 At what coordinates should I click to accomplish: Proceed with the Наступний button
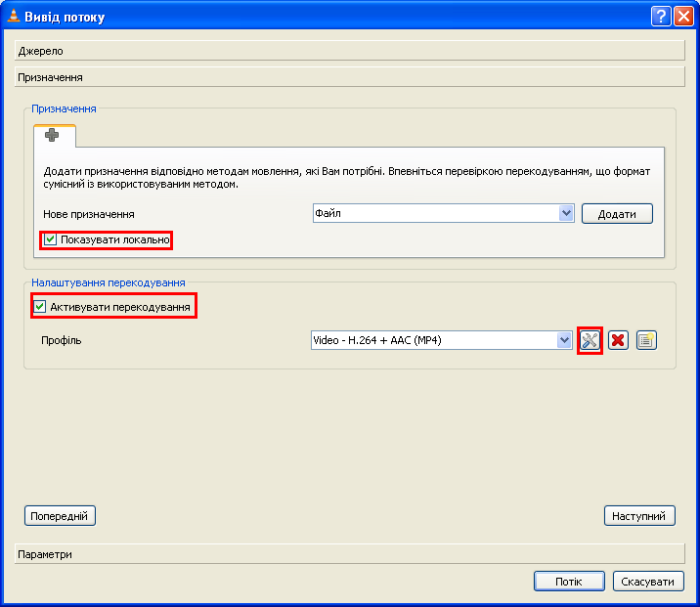coord(639,516)
